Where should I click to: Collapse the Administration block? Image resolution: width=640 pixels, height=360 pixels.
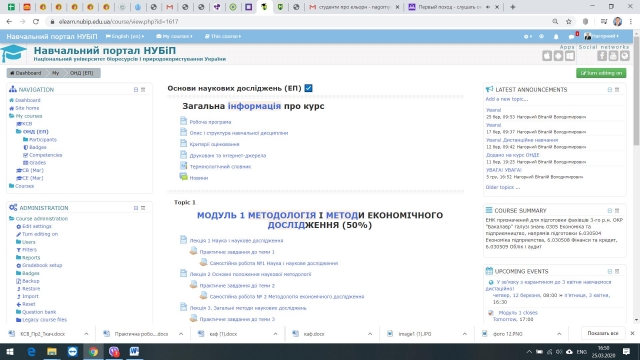(x=136, y=208)
